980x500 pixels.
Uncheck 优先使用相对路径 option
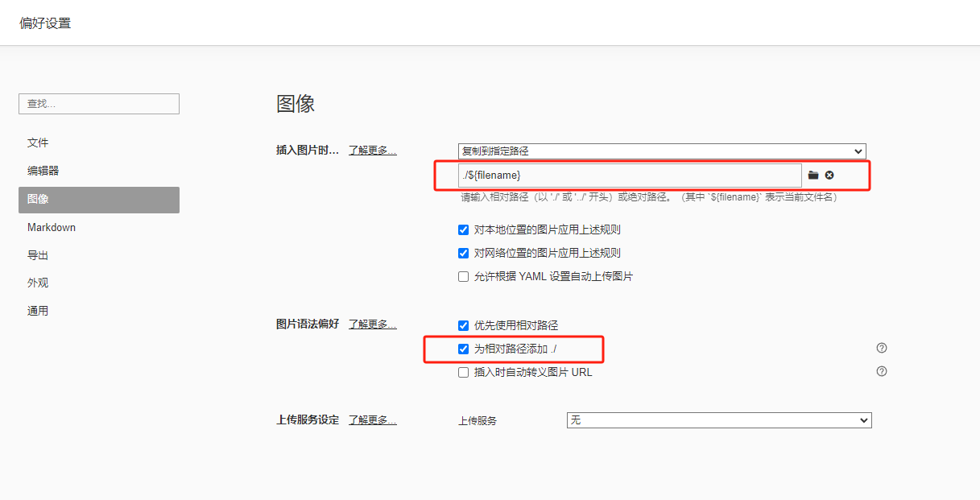[x=463, y=326]
